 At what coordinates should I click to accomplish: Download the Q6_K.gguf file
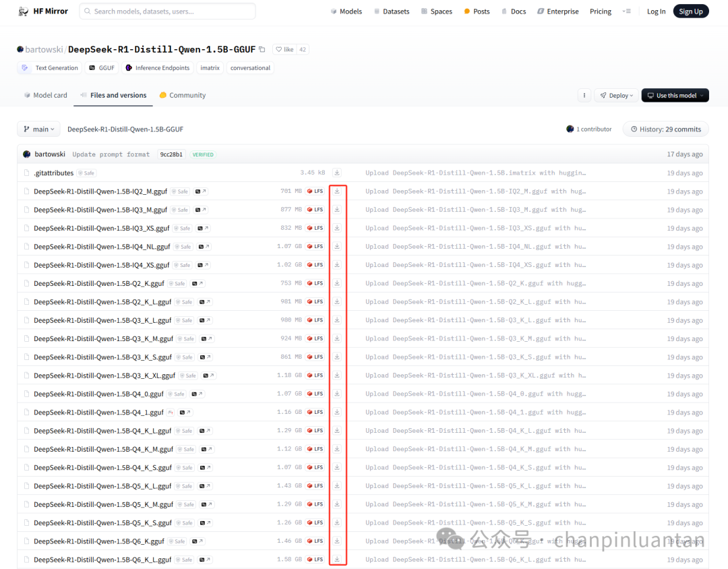pyautogui.click(x=337, y=541)
